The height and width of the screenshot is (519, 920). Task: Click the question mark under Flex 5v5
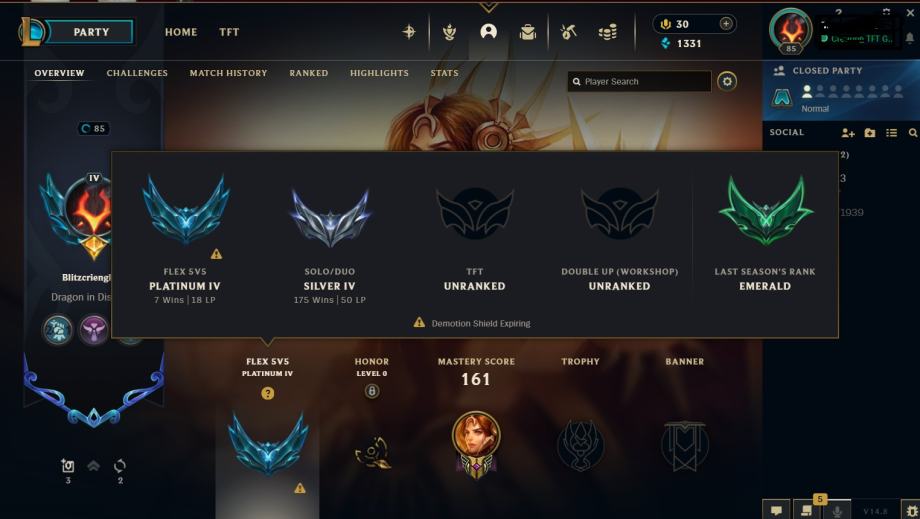pos(268,394)
